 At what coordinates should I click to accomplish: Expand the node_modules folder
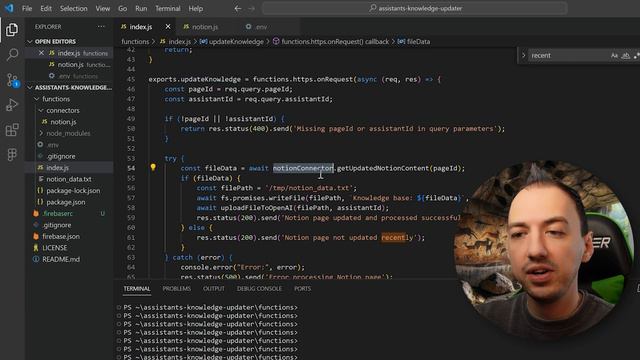coord(69,133)
